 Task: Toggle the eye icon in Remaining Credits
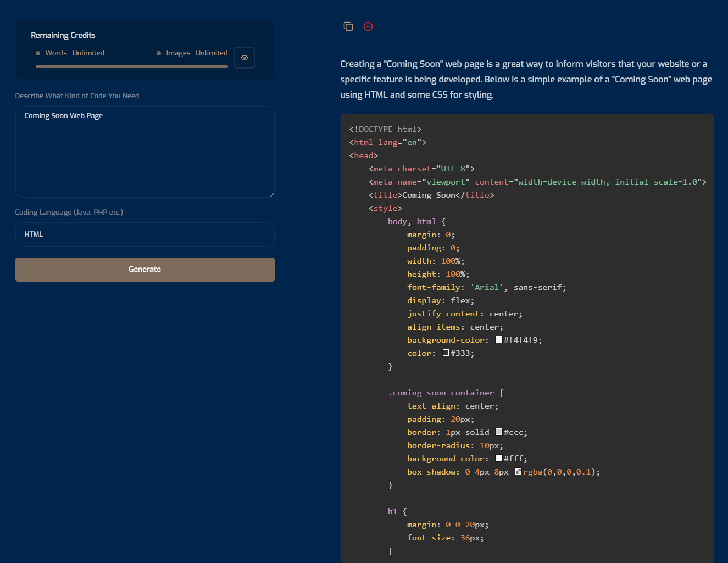(x=244, y=58)
